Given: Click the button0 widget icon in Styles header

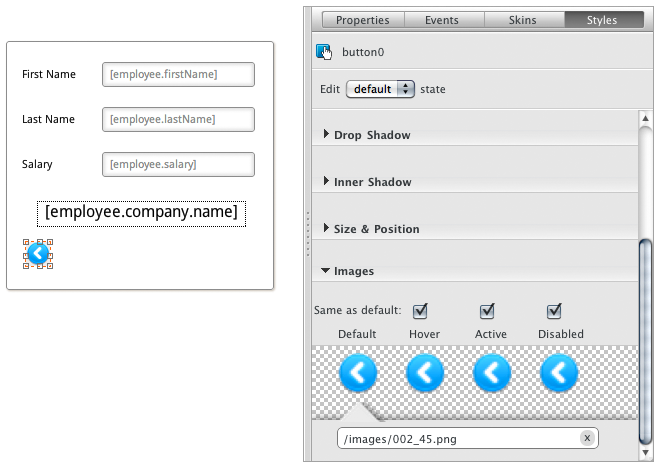Looking at the screenshot, I should 324,53.
